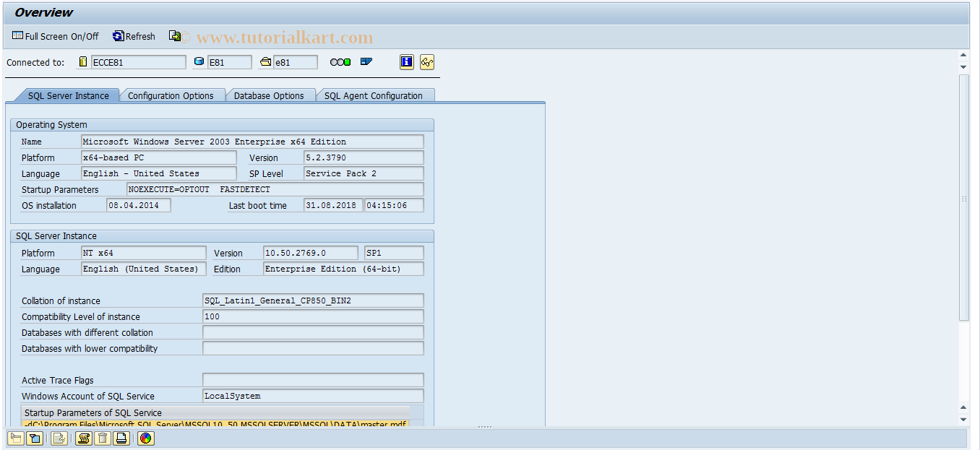
Task: Click the Last boot time date 31.08.2018
Action: click(333, 205)
